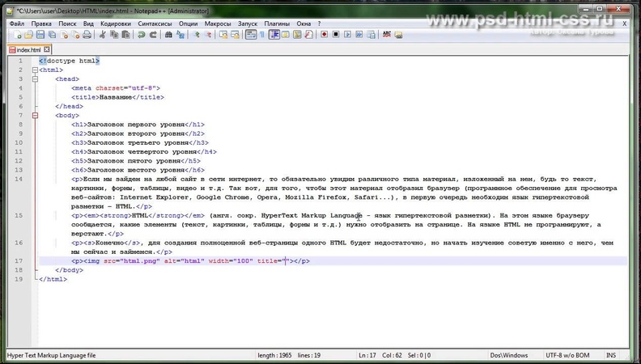The width and height of the screenshot is (641, 364).
Task: Collapse the head tag fold marker
Action: coord(34,79)
